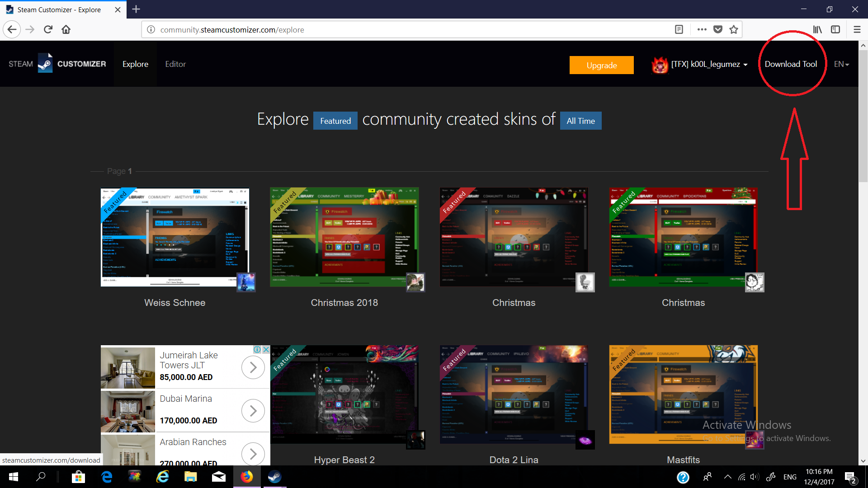The height and width of the screenshot is (488, 868).
Task: Open taskbar search magnifier
Action: tap(41, 477)
